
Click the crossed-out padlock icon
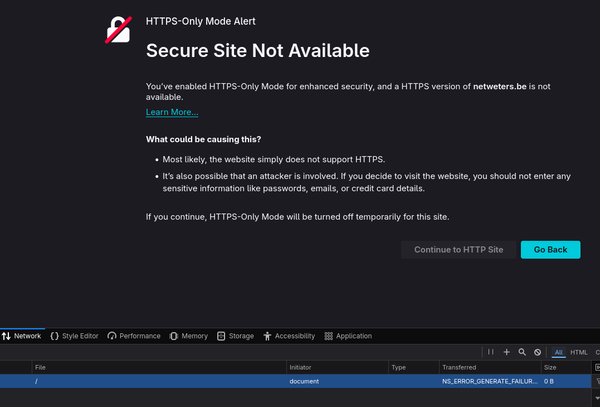(119, 31)
